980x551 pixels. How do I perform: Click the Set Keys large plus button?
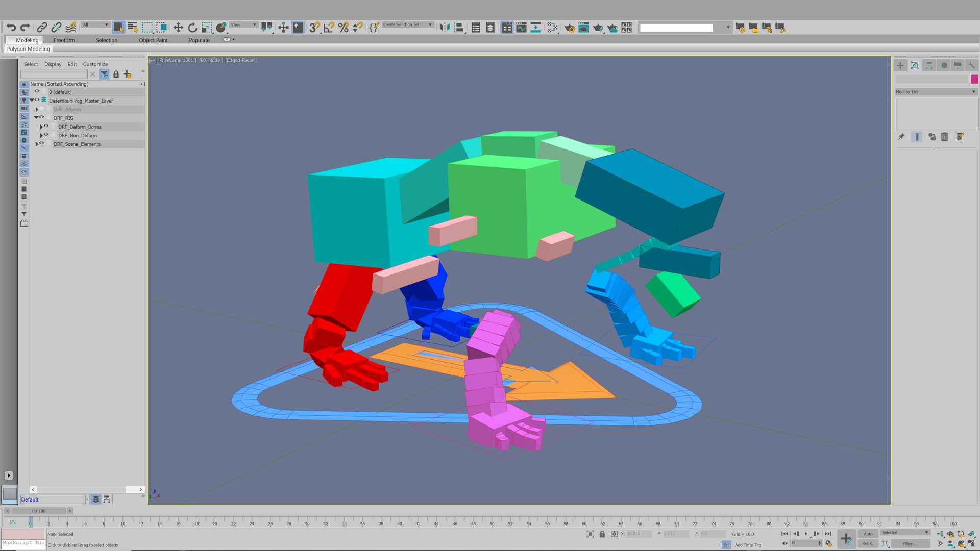[846, 539]
